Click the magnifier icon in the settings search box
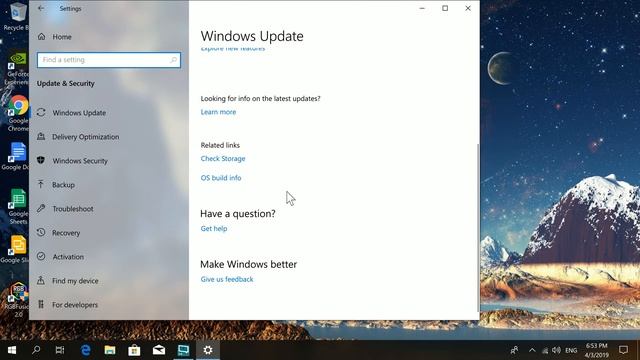This screenshot has height=360, width=640. click(x=173, y=60)
